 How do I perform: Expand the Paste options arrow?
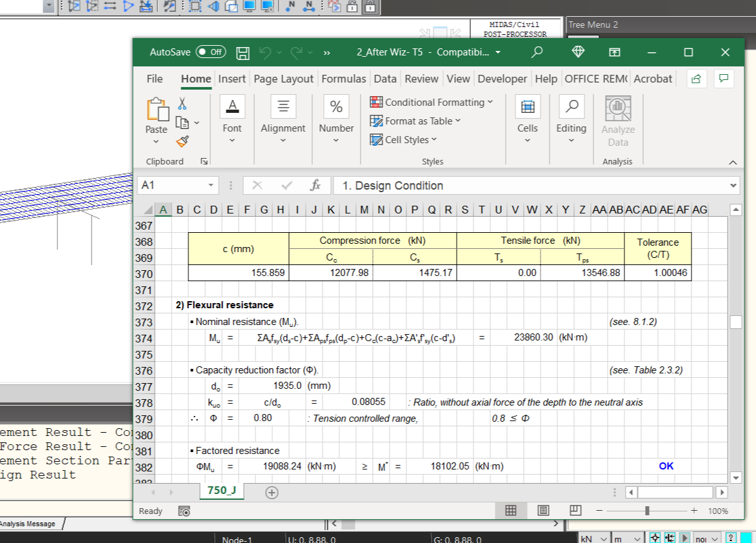[155, 141]
